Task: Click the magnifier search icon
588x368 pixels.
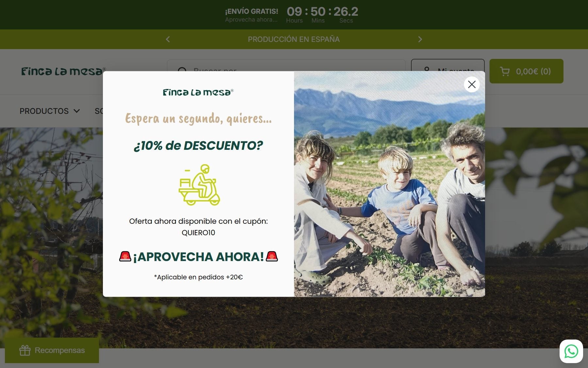Action: [182, 69]
